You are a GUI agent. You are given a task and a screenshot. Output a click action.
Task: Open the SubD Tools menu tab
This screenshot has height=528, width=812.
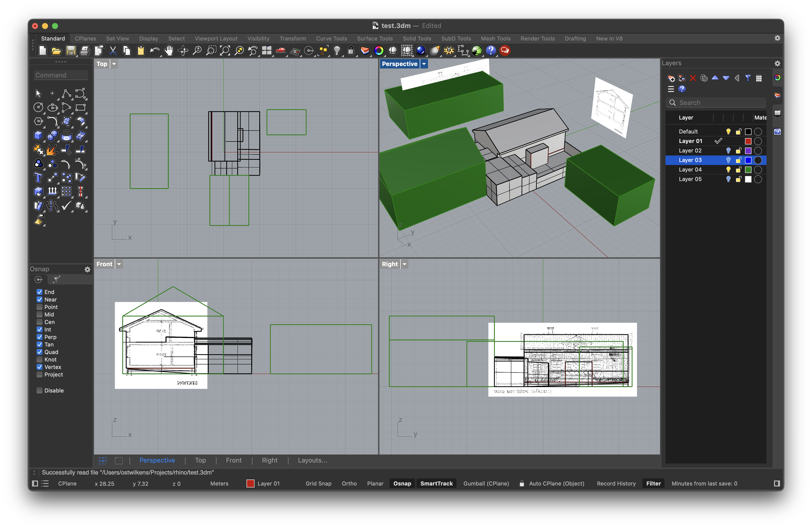pyautogui.click(x=456, y=38)
